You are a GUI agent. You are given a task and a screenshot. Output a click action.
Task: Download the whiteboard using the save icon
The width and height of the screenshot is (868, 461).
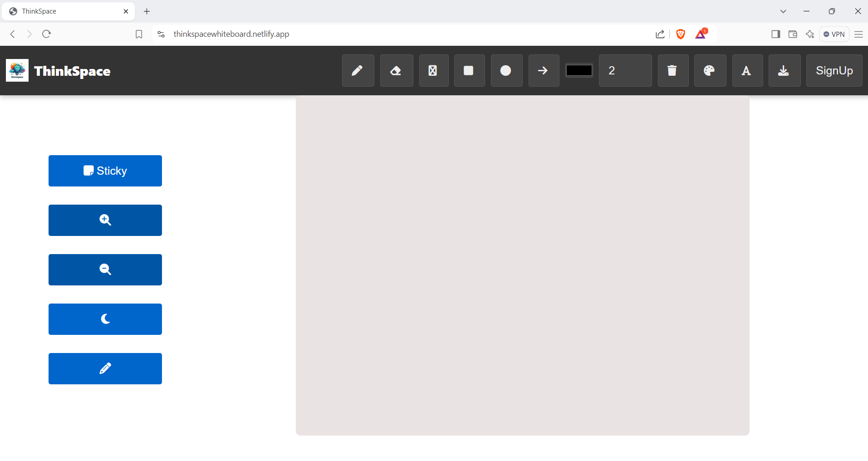[x=784, y=70]
